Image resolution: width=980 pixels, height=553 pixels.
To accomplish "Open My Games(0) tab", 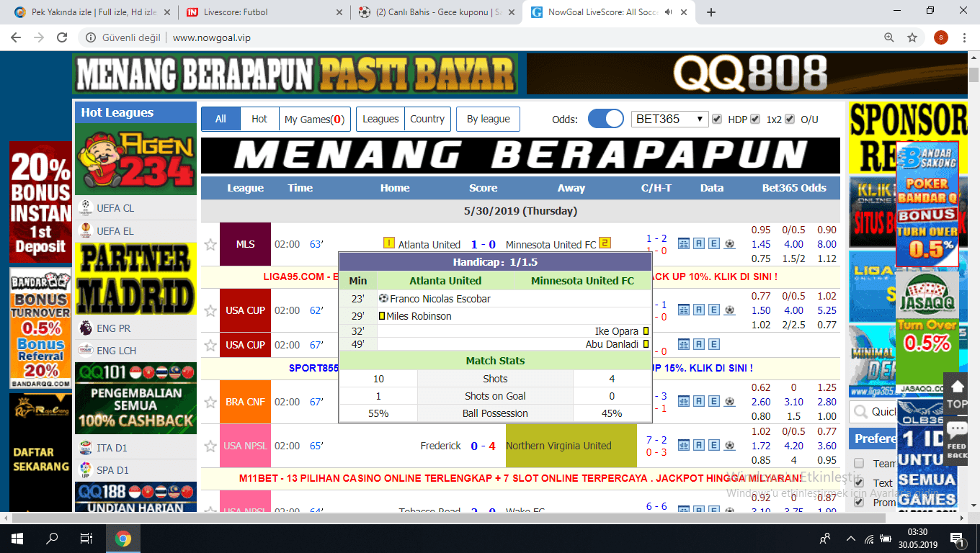I will coord(314,119).
